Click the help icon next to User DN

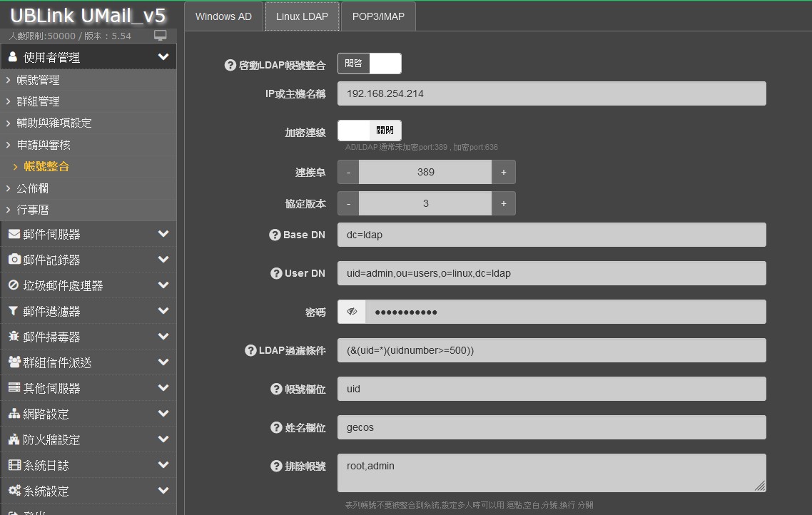(277, 273)
